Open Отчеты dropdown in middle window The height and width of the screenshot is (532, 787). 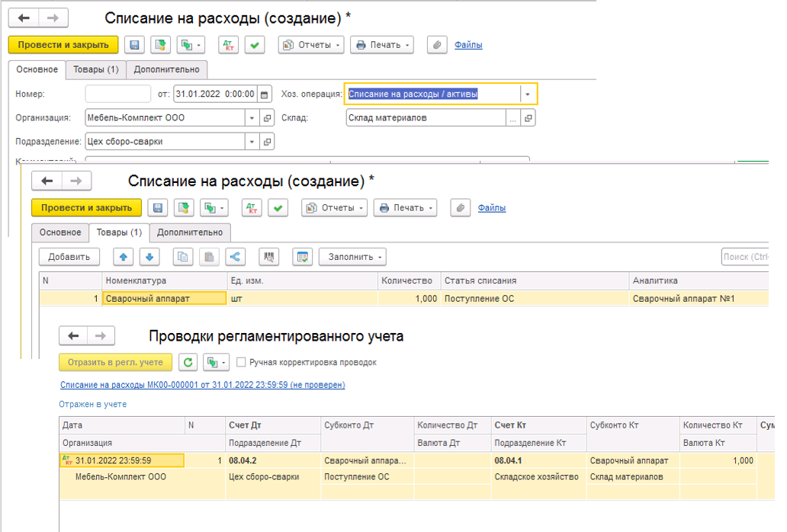(x=334, y=207)
